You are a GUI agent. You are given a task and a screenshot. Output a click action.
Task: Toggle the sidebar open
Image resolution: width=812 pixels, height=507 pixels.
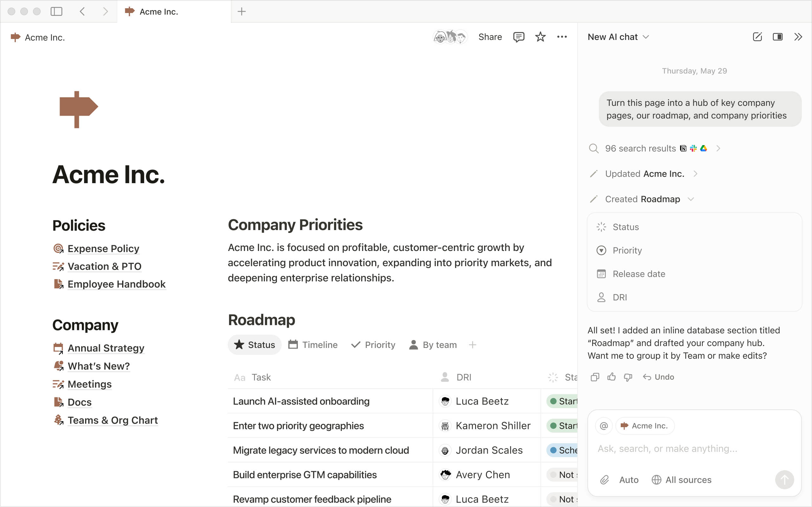[x=57, y=11]
